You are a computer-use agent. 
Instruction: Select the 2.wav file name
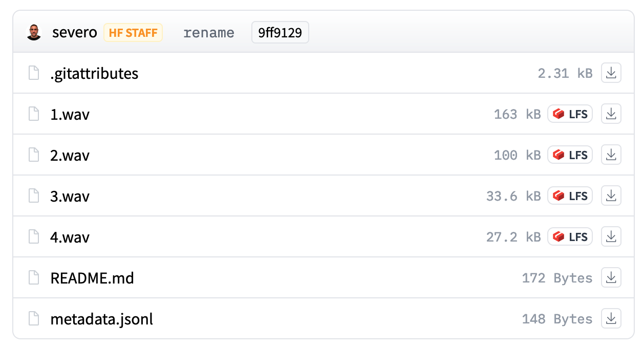point(70,155)
